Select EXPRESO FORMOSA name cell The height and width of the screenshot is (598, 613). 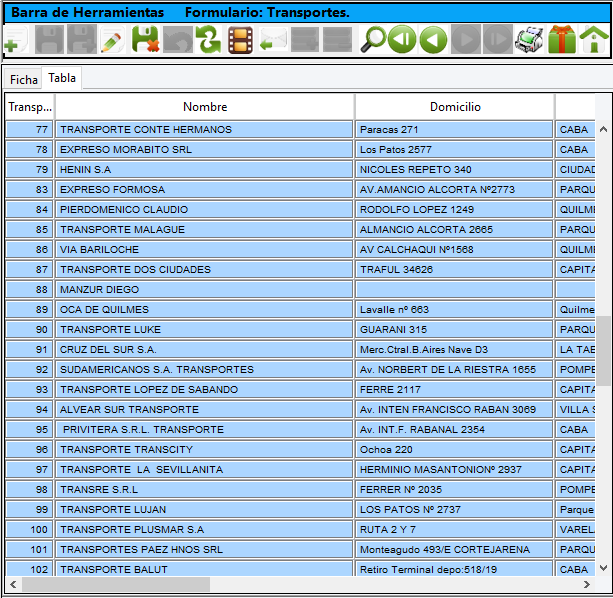tap(204, 189)
